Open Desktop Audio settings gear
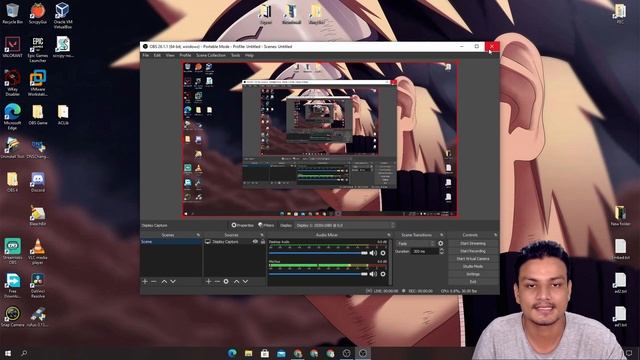The image size is (640, 360). 383,253
